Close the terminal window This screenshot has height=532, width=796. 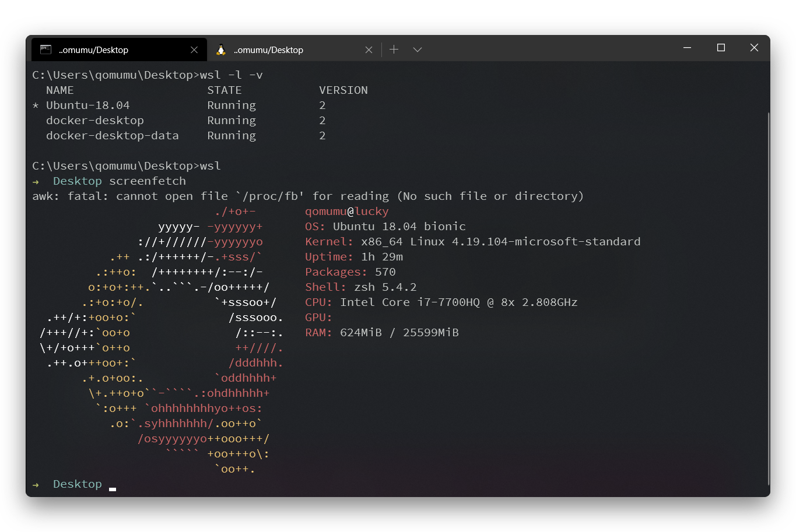[754, 48]
